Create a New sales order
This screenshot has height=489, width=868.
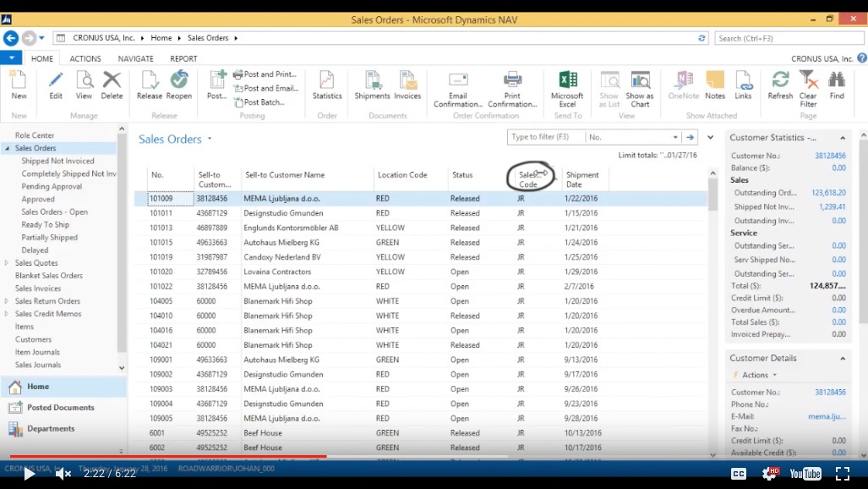tap(19, 86)
